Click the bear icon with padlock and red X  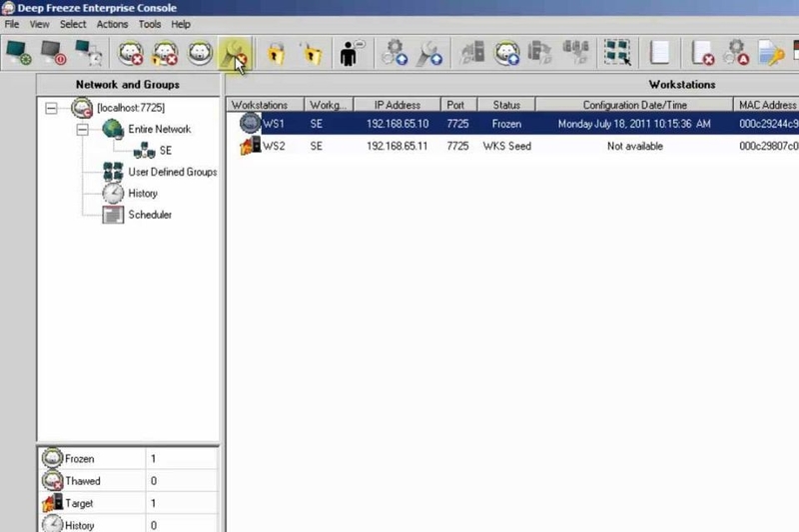tap(165, 53)
